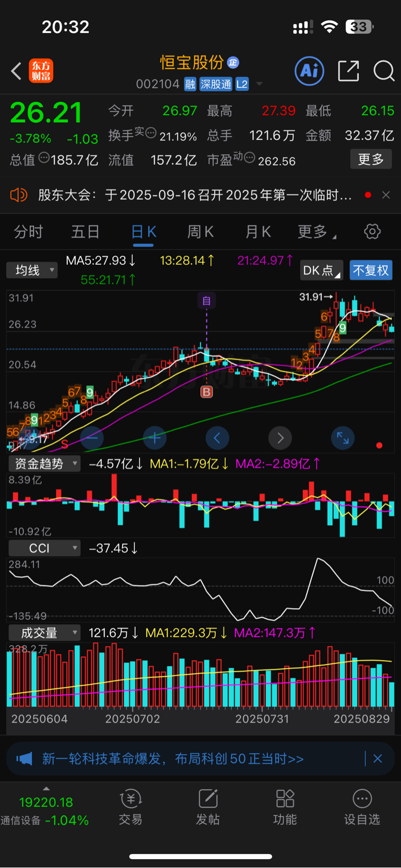Image resolution: width=401 pixels, height=868 pixels.
Task: Tap the verified 正 badge beside name
Action: (233, 63)
